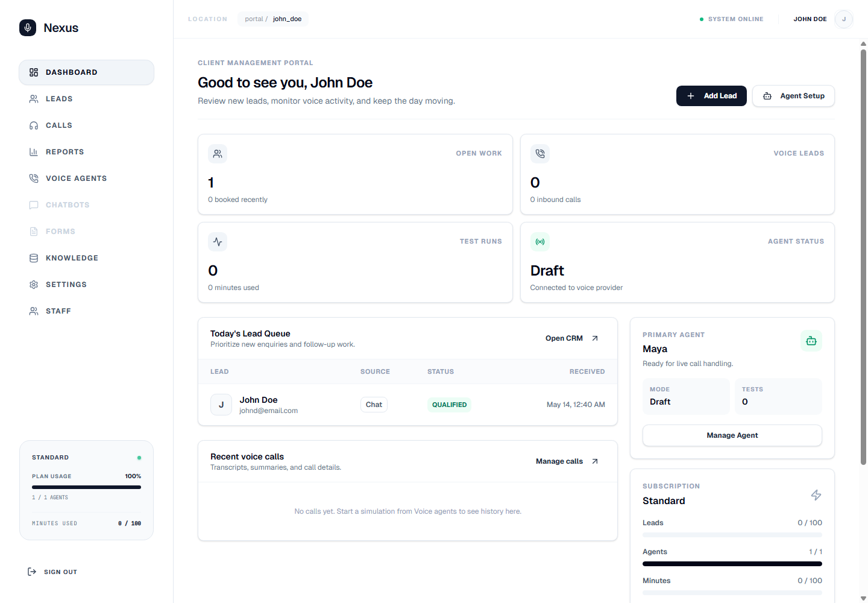
Task: Click the Settings gear icon in sidebar
Action: point(34,285)
